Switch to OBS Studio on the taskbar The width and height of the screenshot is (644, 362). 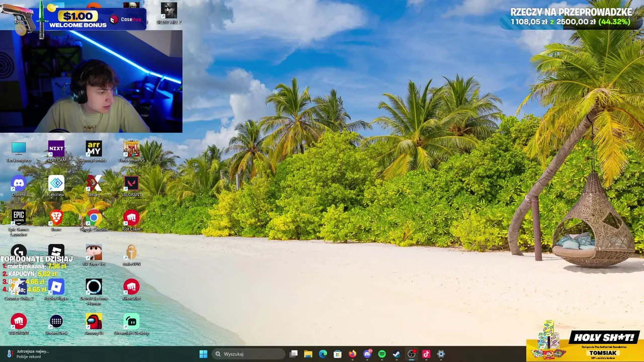click(412, 354)
